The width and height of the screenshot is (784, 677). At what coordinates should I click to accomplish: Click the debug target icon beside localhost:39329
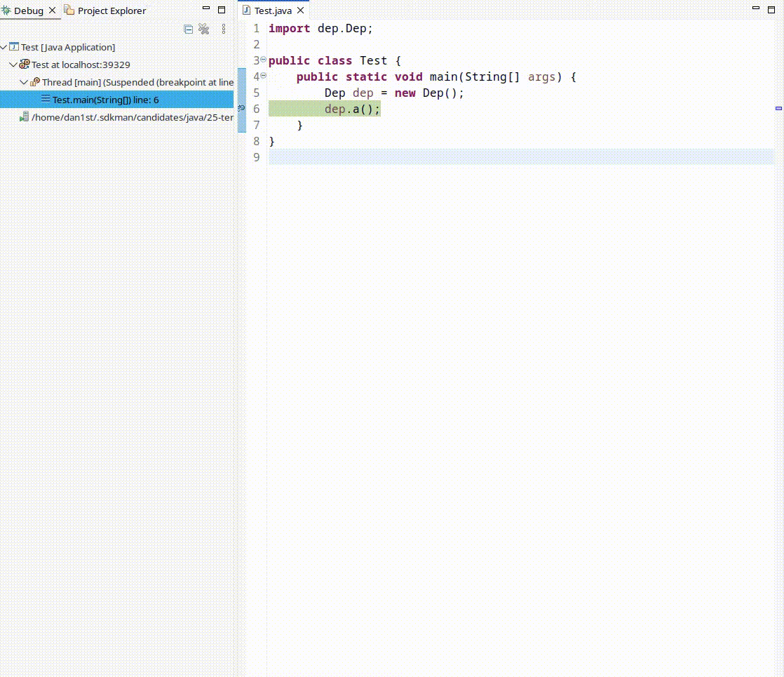[25, 64]
